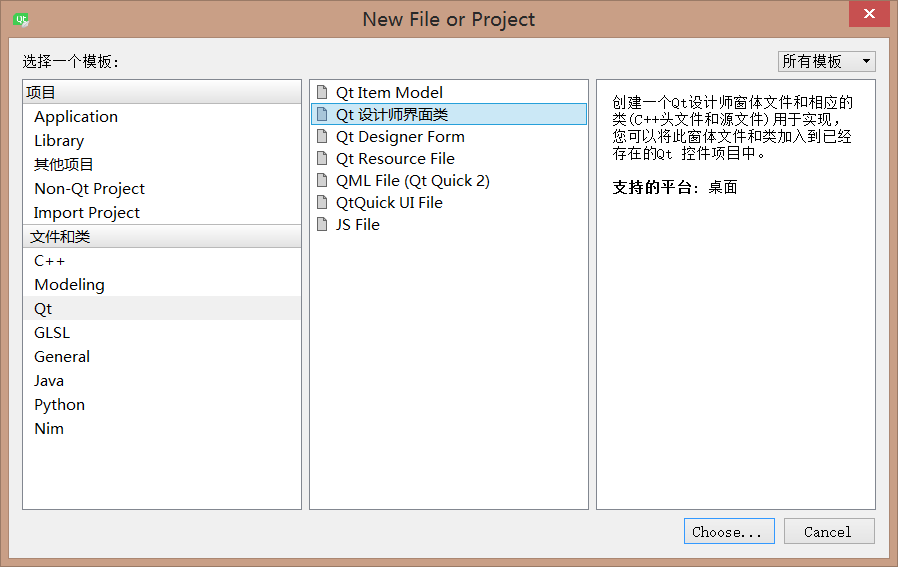Click the Qt Creator logo in title bar
The height and width of the screenshot is (567, 898).
21,19
